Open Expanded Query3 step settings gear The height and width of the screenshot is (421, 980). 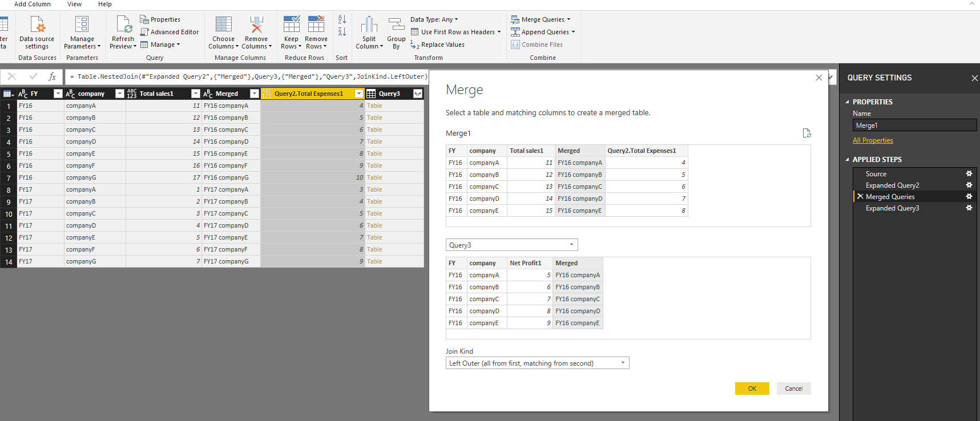click(x=969, y=208)
